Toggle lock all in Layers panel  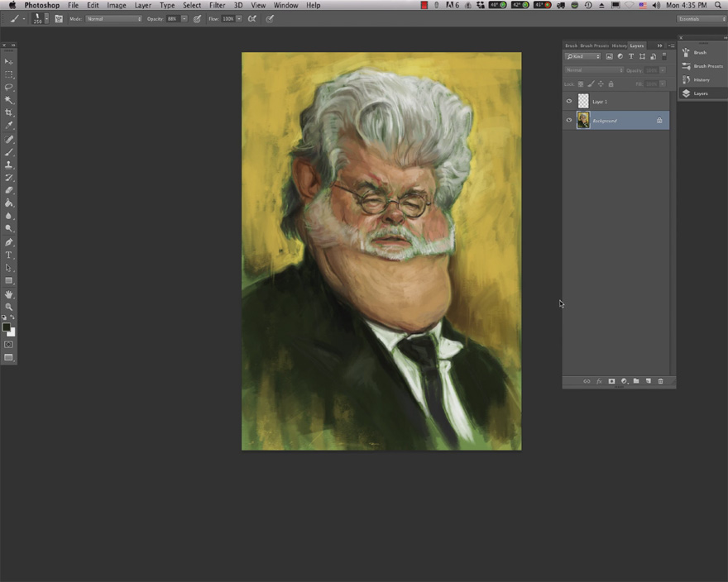(611, 84)
